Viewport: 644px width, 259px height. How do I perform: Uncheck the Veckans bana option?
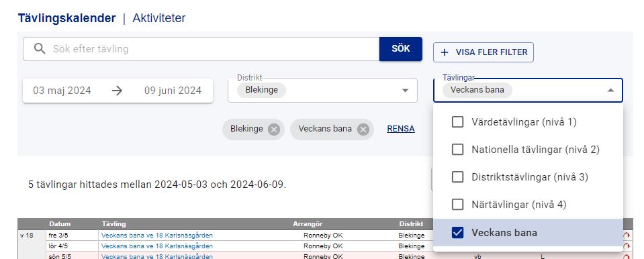pyautogui.click(x=457, y=233)
